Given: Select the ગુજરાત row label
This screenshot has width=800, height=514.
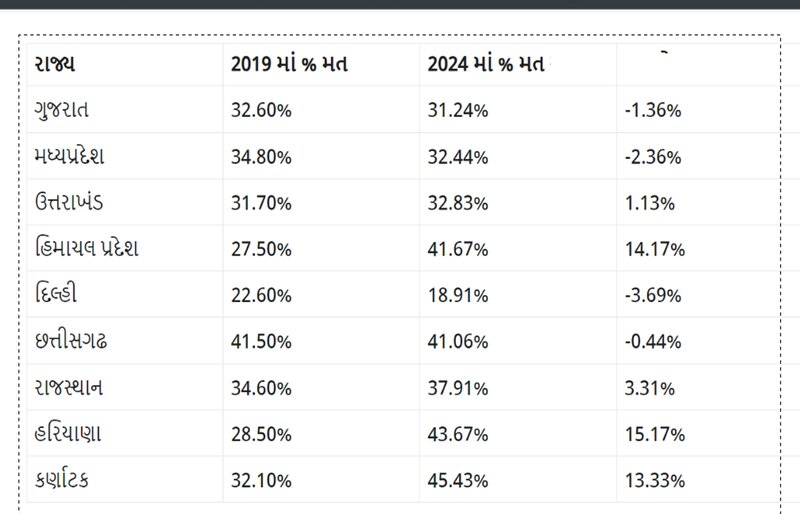Looking at the screenshot, I should tap(68, 110).
